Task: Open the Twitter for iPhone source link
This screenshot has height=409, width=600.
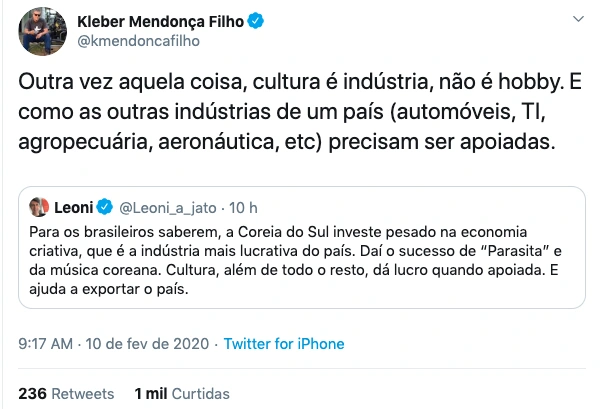Action: 283,343
